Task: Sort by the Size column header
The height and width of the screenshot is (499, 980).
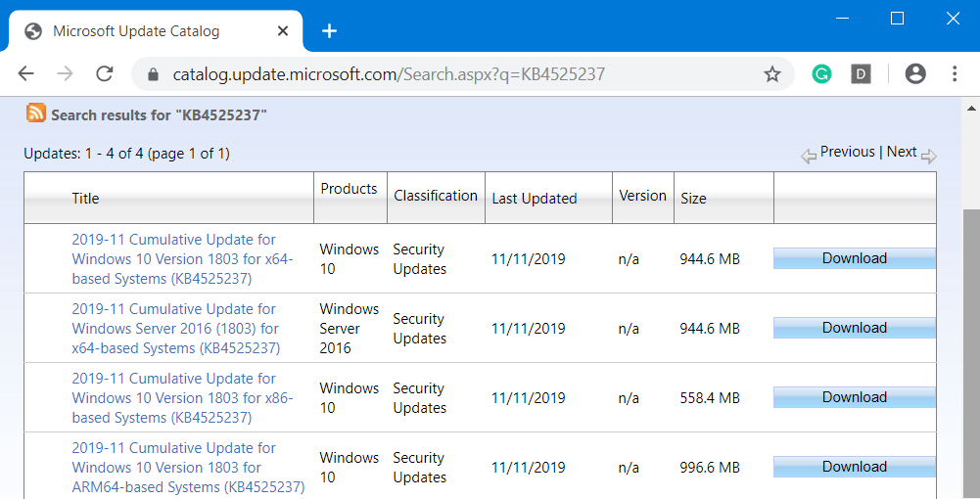Action: click(x=693, y=199)
